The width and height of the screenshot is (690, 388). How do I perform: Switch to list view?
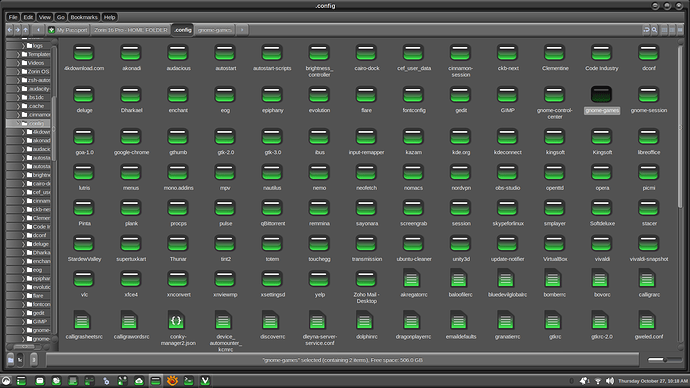tap(672, 30)
